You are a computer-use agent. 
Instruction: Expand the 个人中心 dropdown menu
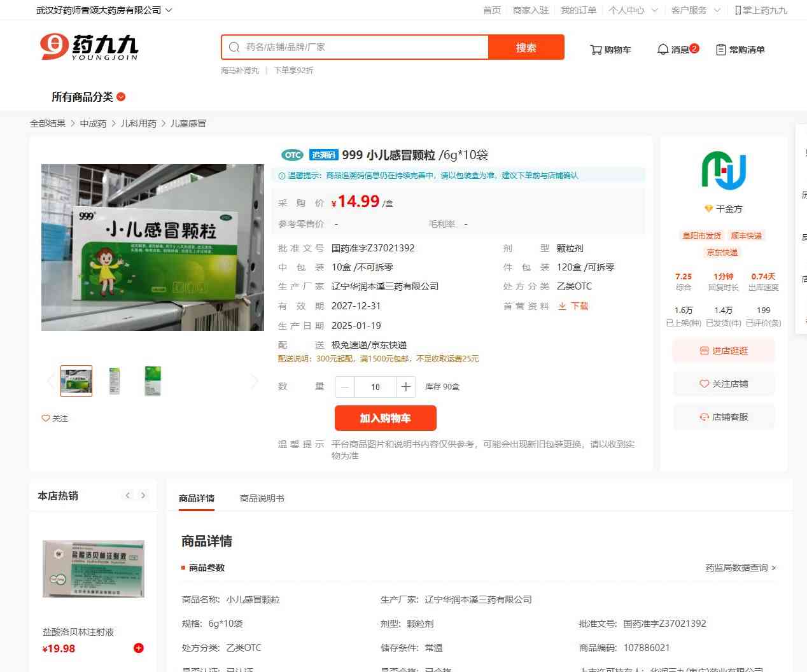click(633, 10)
